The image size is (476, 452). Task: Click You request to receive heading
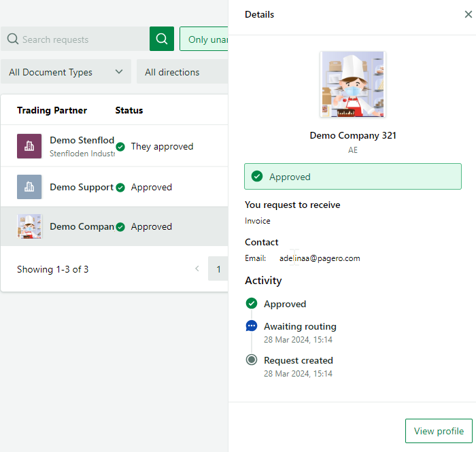point(292,205)
